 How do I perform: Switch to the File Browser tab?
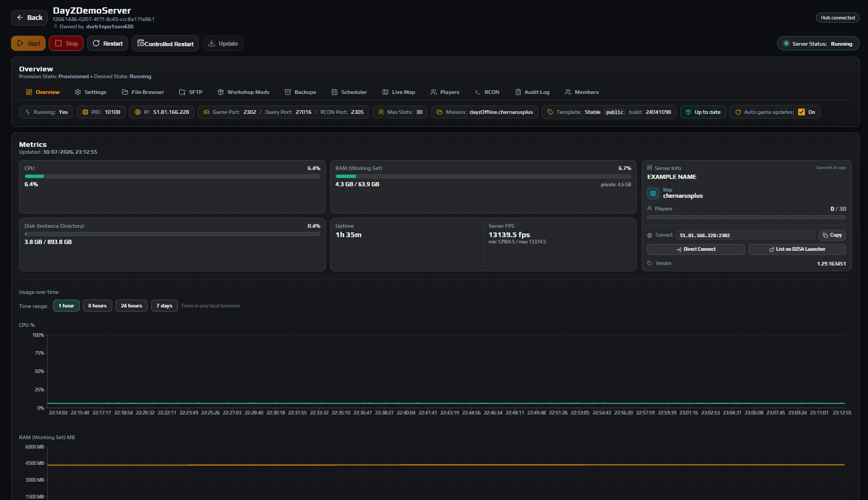[143, 92]
